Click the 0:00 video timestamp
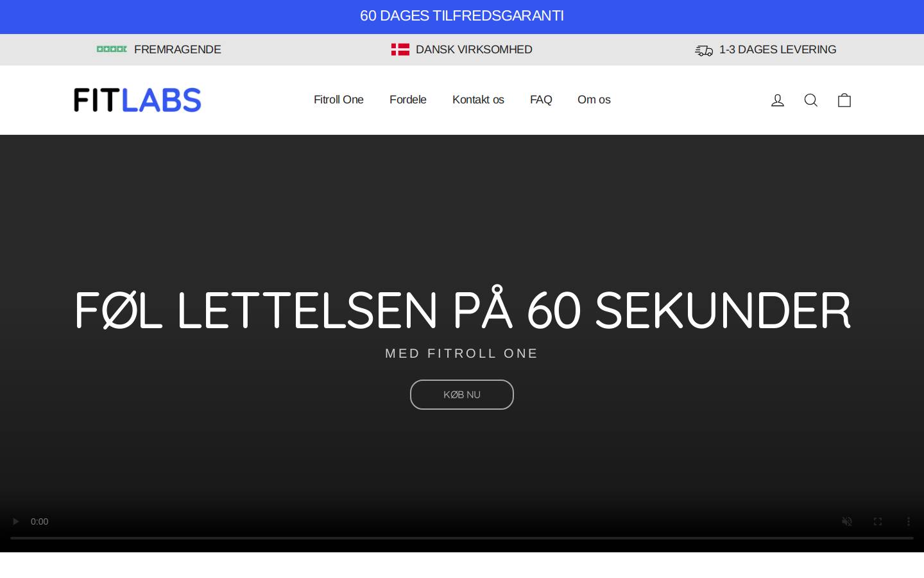The height and width of the screenshot is (578, 924). coord(39,521)
